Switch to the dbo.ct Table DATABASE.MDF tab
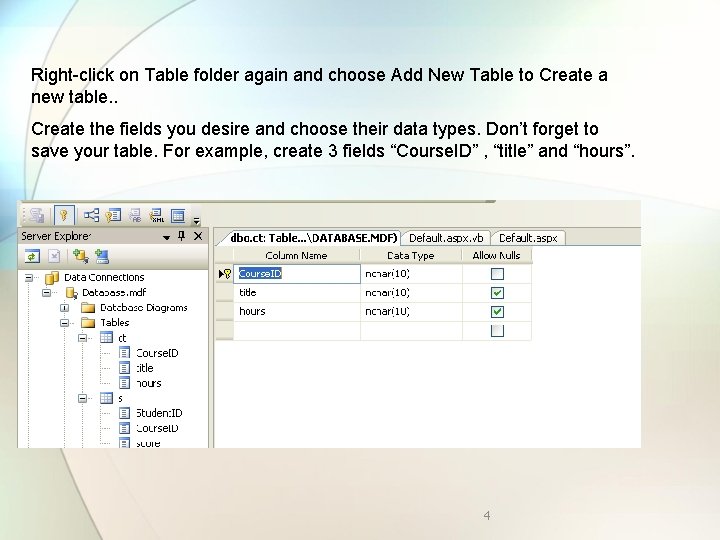Viewport: 720px width, 540px height. pyautogui.click(x=313, y=238)
